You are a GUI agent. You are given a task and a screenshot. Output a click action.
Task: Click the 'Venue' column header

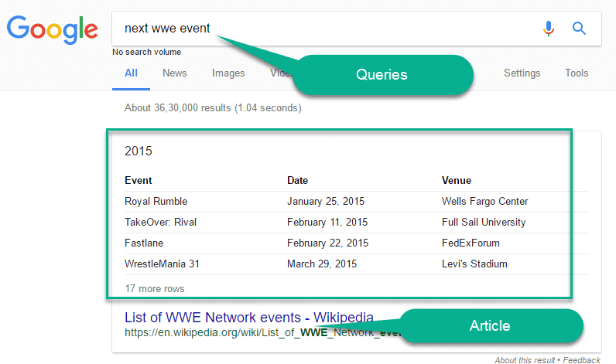point(456,180)
